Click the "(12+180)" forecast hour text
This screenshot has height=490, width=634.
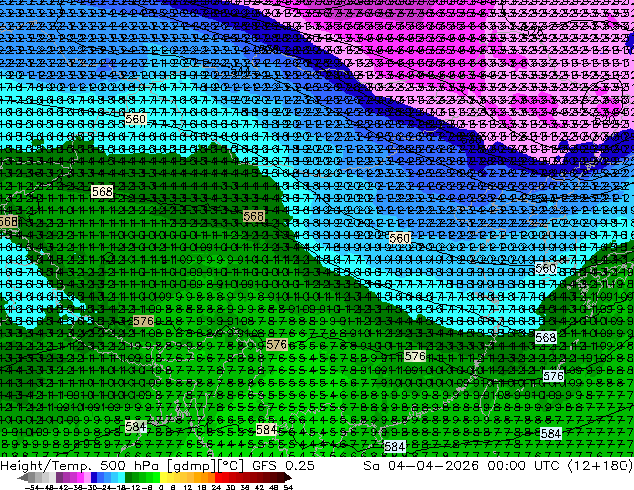[600, 465]
